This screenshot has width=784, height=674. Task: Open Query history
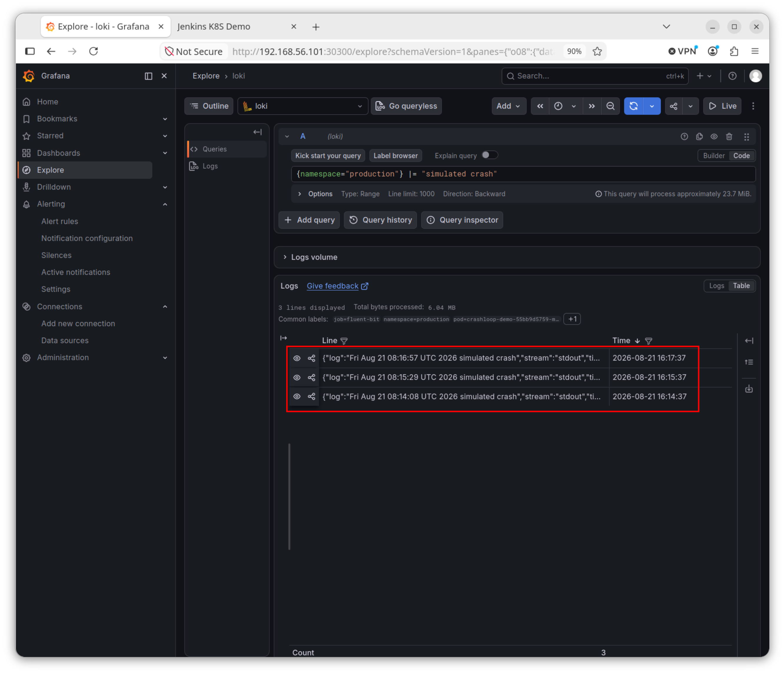pyautogui.click(x=380, y=220)
